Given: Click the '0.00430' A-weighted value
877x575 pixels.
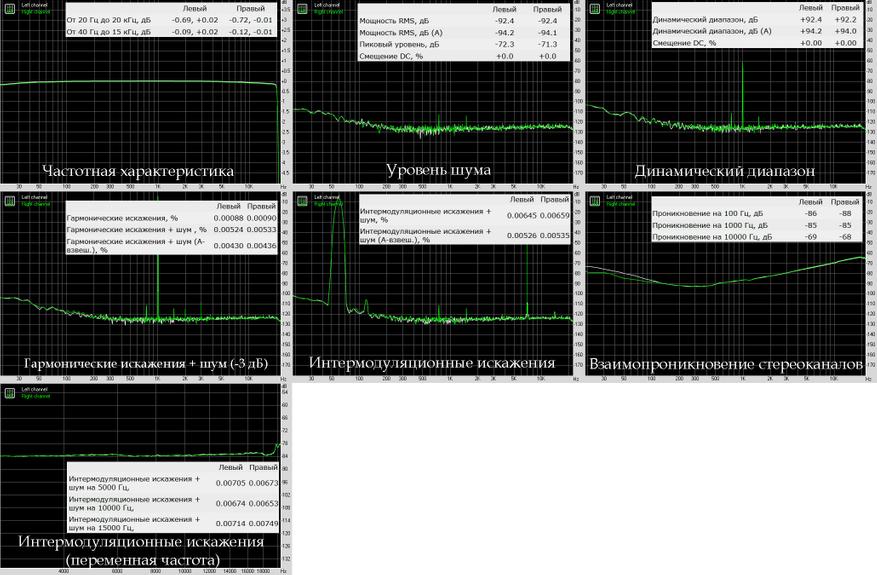Looking at the screenshot, I should (229, 246).
